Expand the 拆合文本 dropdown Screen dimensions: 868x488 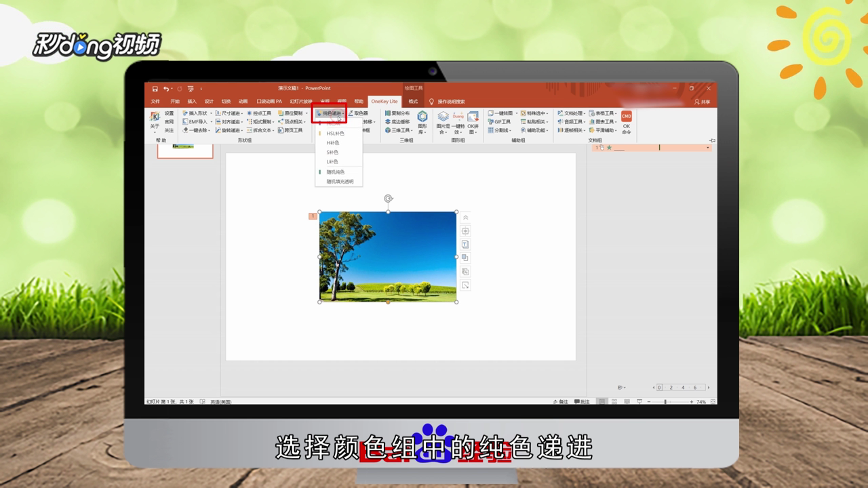click(261, 130)
